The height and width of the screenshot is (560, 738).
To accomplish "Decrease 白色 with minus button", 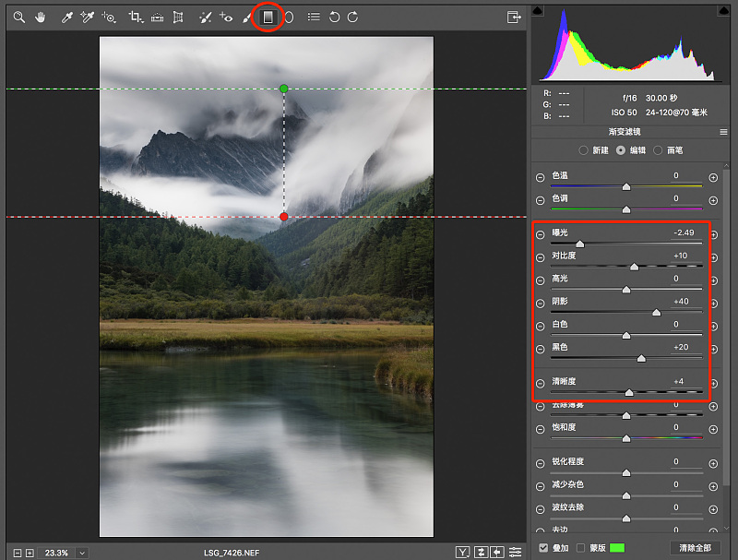I will coord(541,327).
